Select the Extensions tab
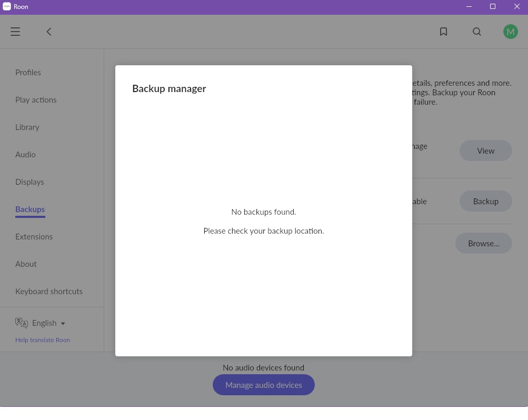Image resolution: width=528 pixels, height=420 pixels. pyautogui.click(x=34, y=237)
